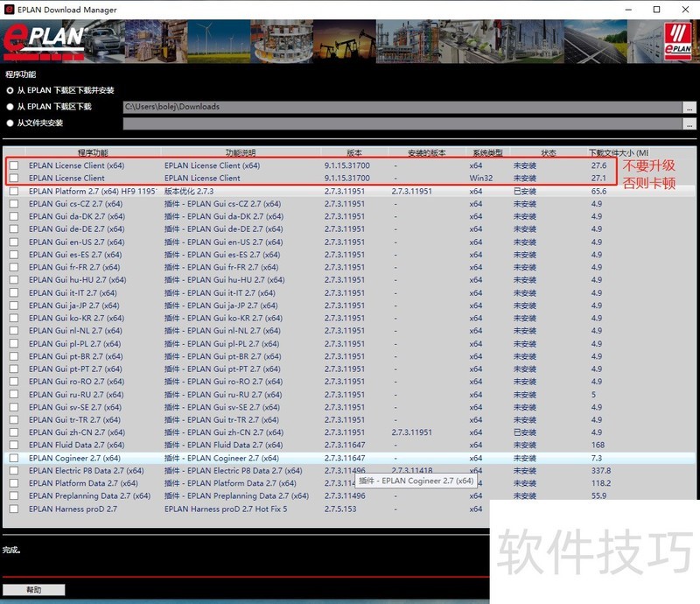This screenshot has height=604, width=700.
Task: Click the EPLAN logo in the banner
Action: click(x=44, y=41)
